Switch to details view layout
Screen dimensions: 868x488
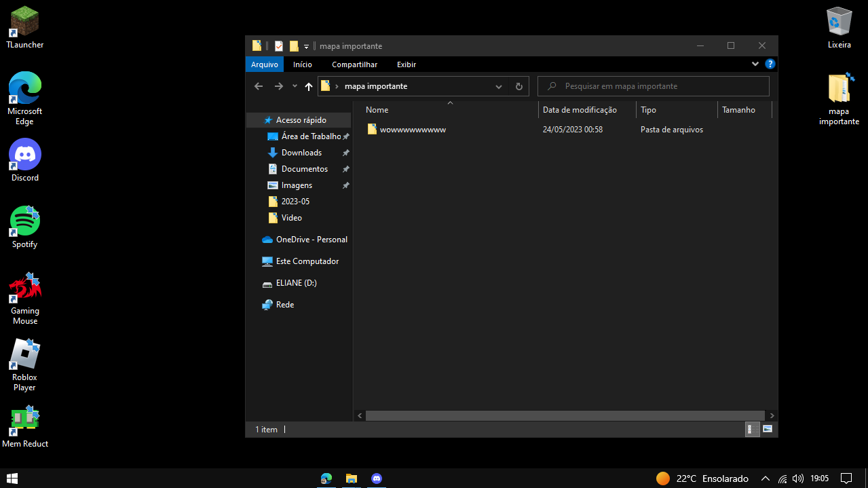[x=753, y=429]
